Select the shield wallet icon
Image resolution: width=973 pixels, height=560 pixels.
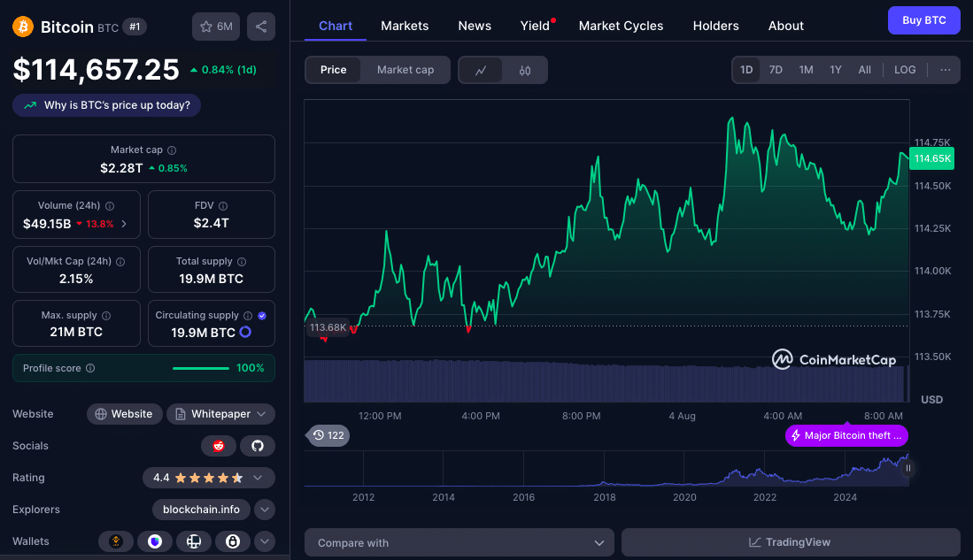coord(155,541)
